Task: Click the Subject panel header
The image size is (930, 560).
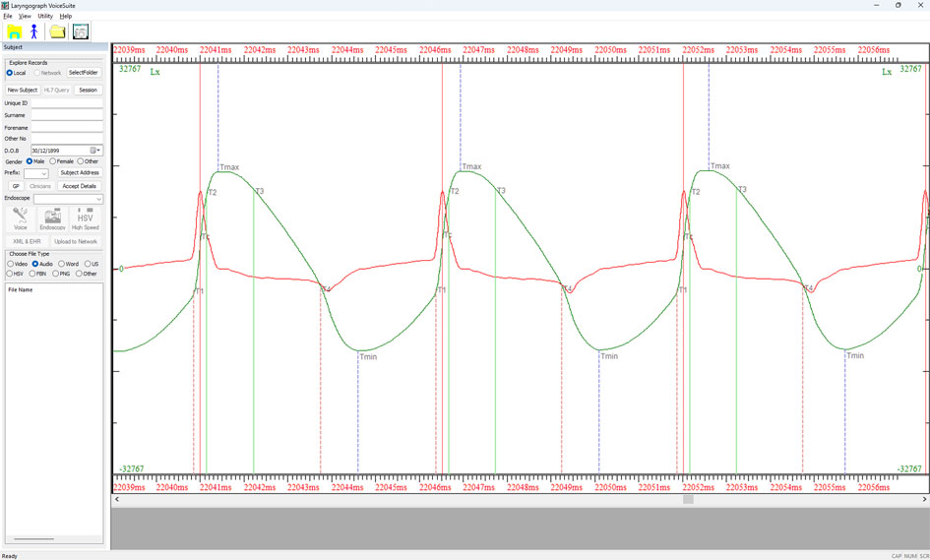Action: (54, 47)
